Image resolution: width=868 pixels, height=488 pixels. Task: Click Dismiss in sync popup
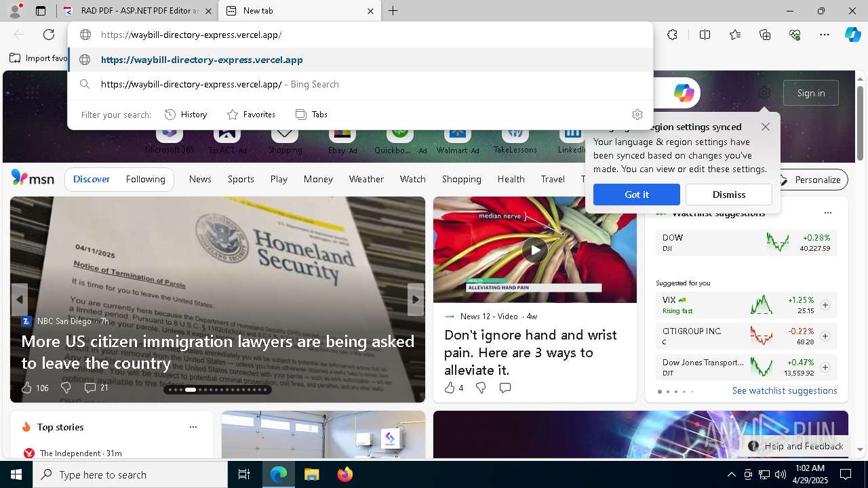coord(729,195)
